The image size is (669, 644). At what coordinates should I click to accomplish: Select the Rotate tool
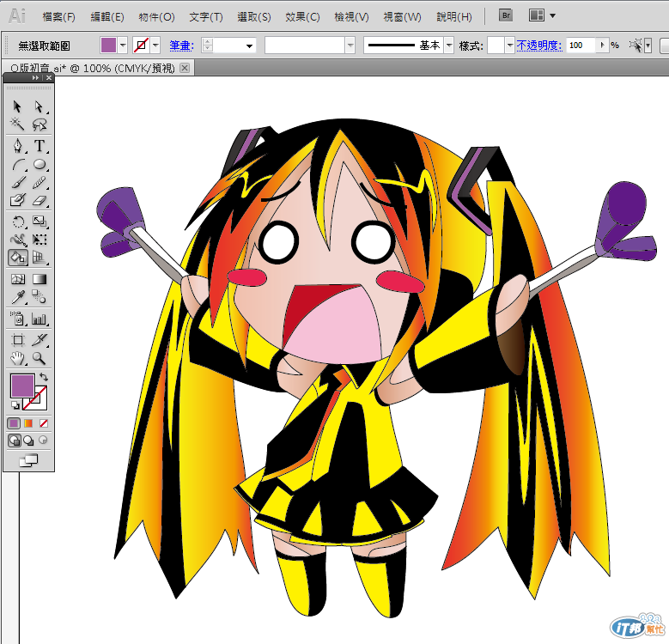click(x=17, y=222)
